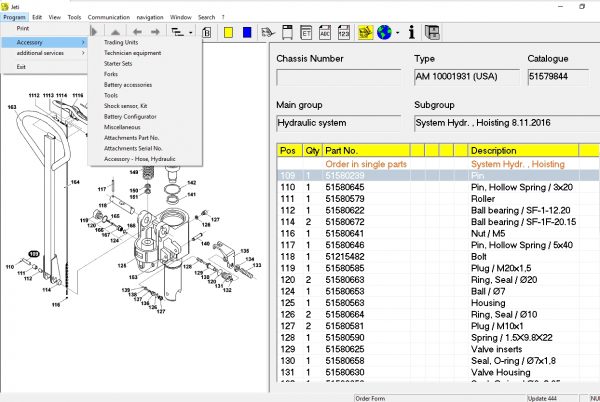Open the '?' help menu
This screenshot has height=402, width=600.
point(223,17)
